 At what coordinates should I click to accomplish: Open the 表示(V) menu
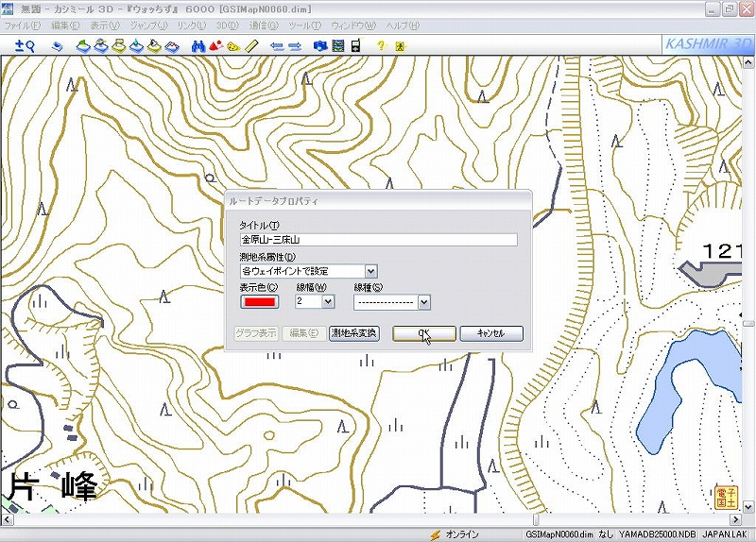tap(105, 25)
